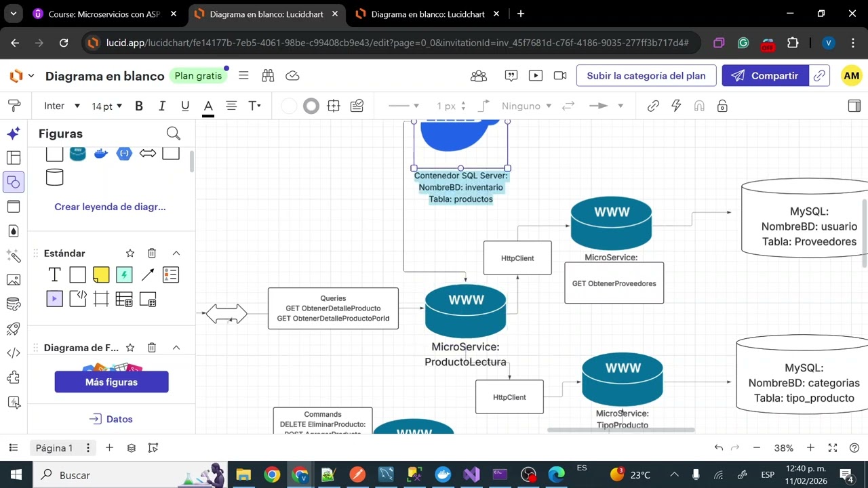Screen dimensions: 868x488
Task: Click Subir la categoría del plan
Action: coord(646,76)
